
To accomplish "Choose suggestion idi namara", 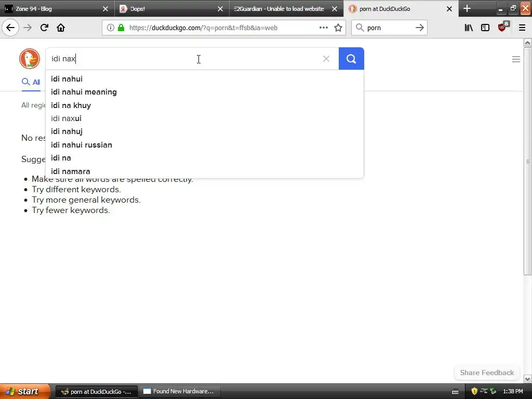I will pos(205,171).
